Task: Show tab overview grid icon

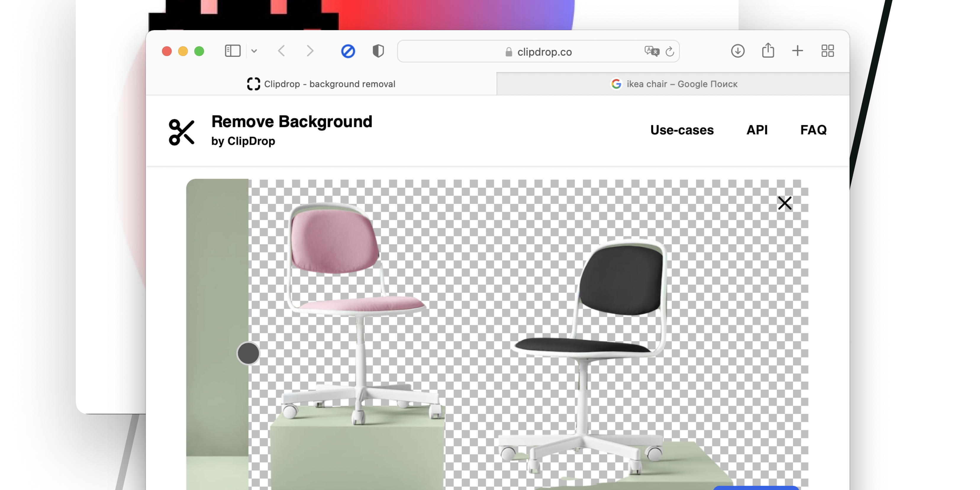Action: [x=827, y=51]
